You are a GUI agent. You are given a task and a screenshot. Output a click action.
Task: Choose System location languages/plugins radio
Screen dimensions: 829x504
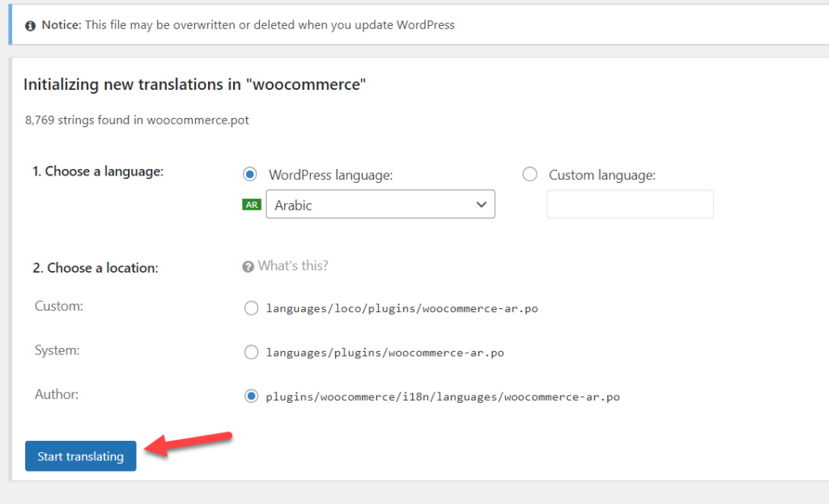[x=251, y=353]
